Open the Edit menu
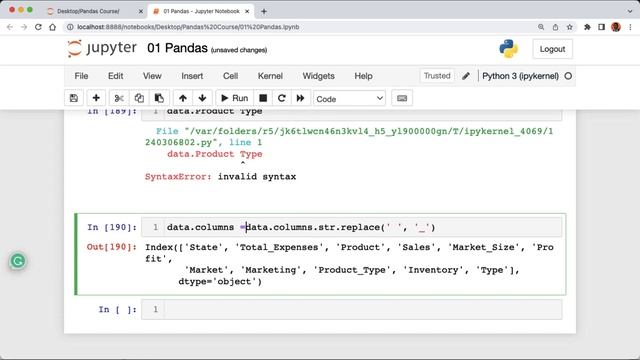Screen dimensions: 640x360 coord(116,76)
